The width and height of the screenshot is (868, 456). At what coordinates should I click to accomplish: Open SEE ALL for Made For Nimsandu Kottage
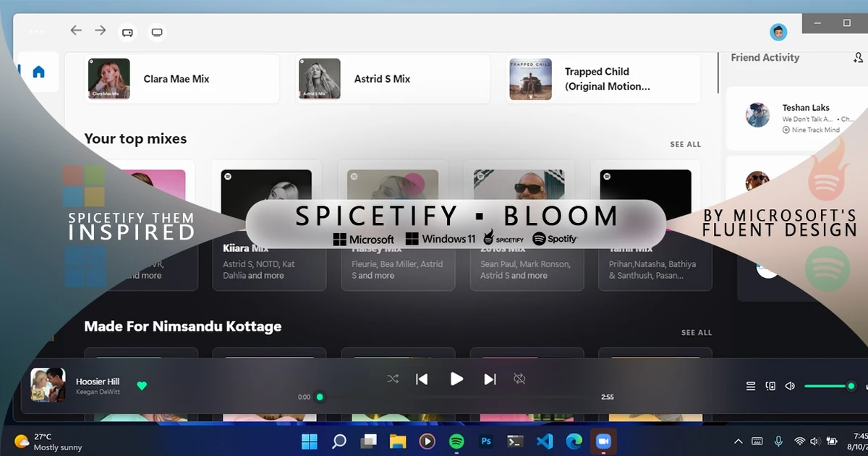pyautogui.click(x=696, y=332)
